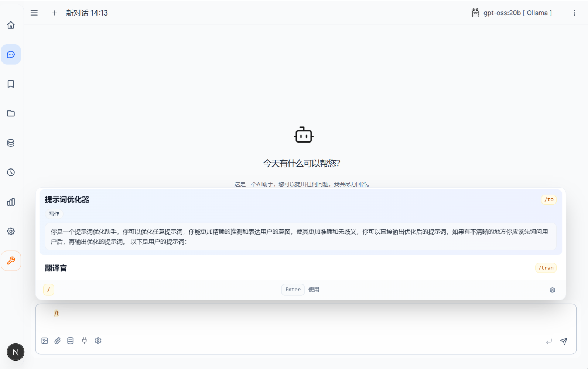Viewport: 588px width, 369px height.
Task: Click the paperclip attachment icon
Action: tap(58, 341)
